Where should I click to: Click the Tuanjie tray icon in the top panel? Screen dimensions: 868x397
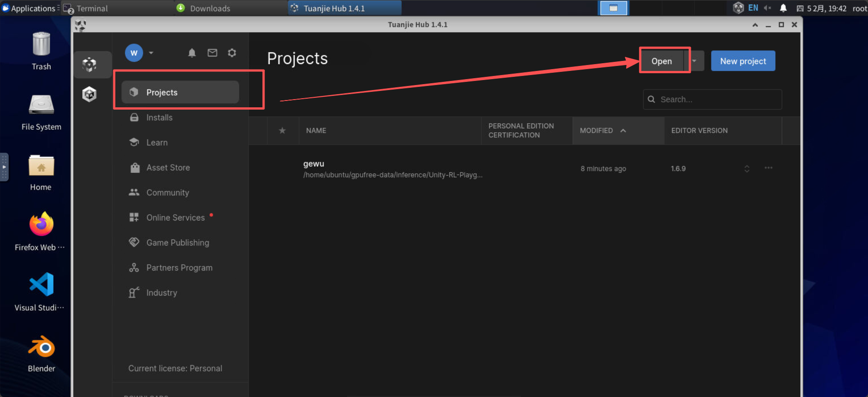(x=738, y=8)
